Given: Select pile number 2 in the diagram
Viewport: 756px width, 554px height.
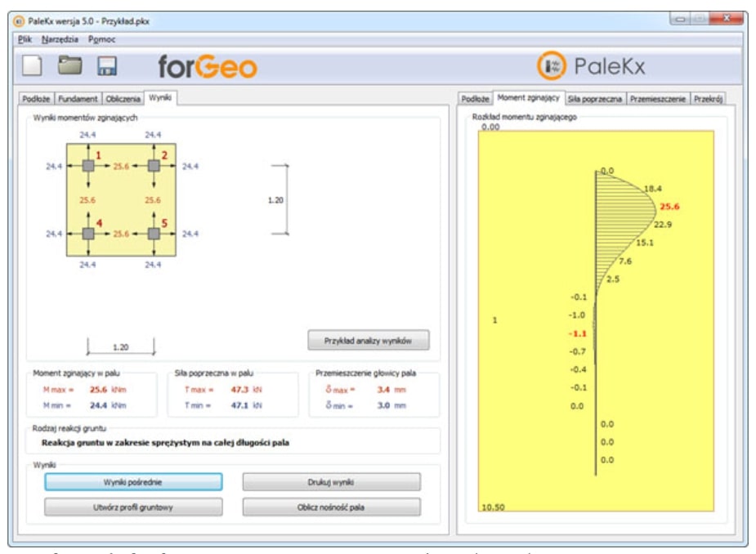Looking at the screenshot, I should (153, 166).
